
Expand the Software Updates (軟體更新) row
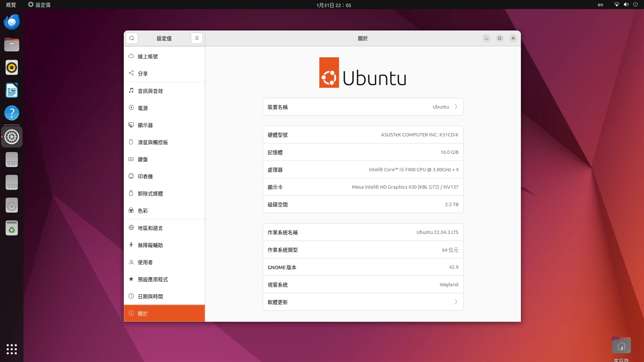tap(363, 302)
